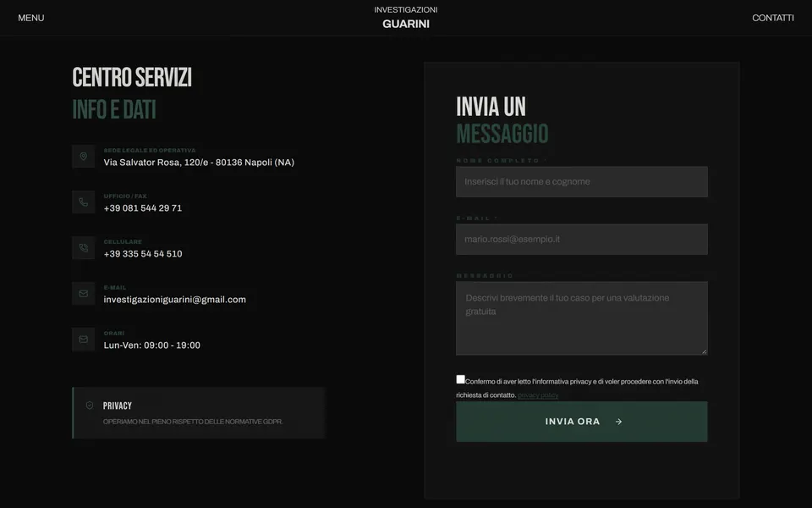812x508 pixels.
Task: Open the MENU in the header
Action: [x=31, y=18]
